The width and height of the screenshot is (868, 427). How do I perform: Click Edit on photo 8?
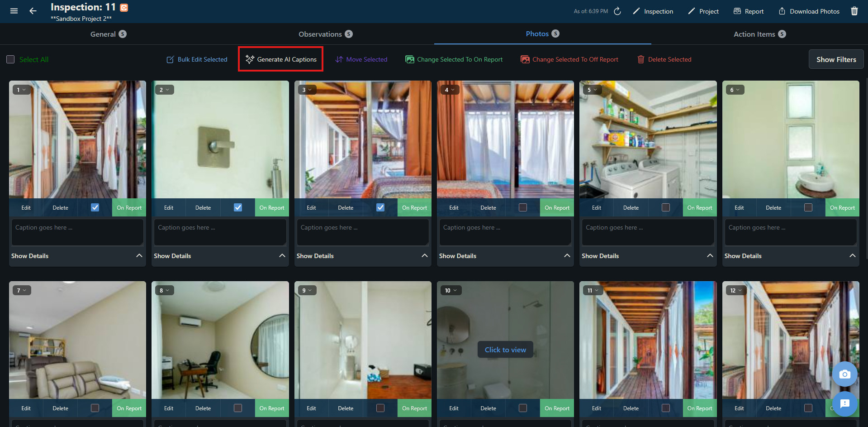pyautogui.click(x=169, y=408)
